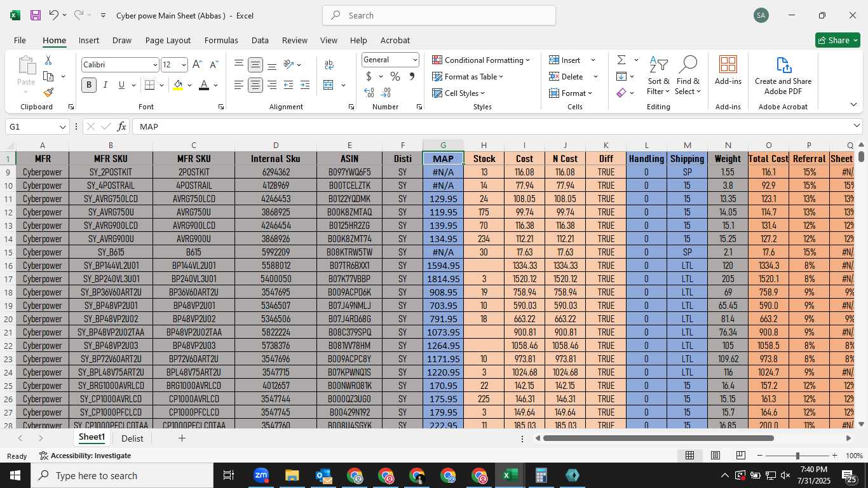The image size is (868, 488).
Task: Open File Explorer from taskbar
Action: (x=292, y=475)
